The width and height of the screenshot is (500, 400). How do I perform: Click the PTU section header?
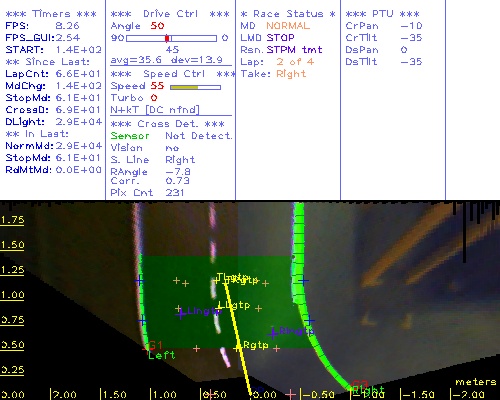tap(382, 14)
